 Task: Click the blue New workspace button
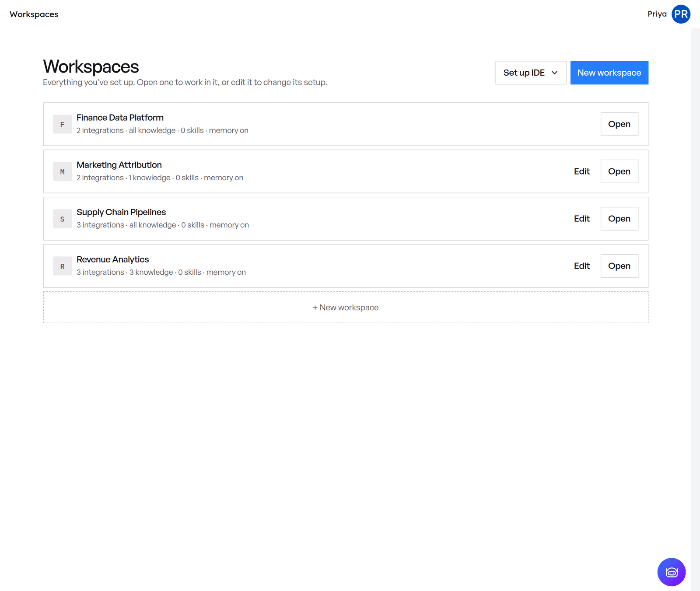[609, 73]
